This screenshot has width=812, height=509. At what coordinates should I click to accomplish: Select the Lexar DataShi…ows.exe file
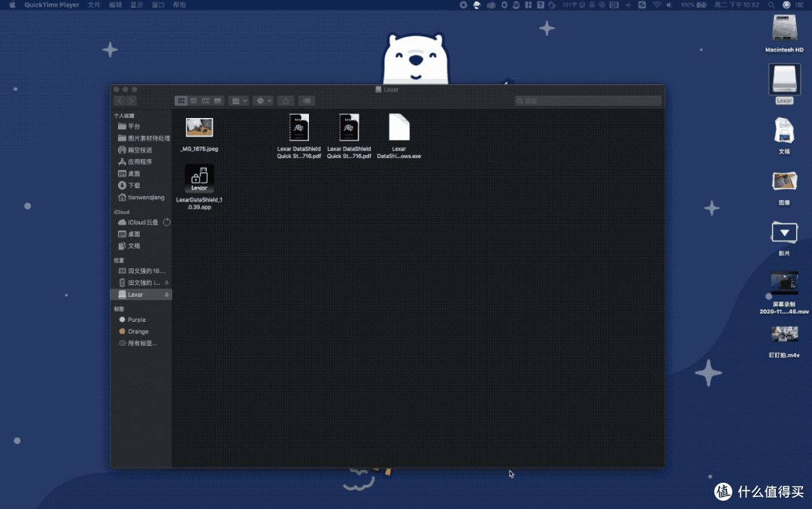pos(398,127)
